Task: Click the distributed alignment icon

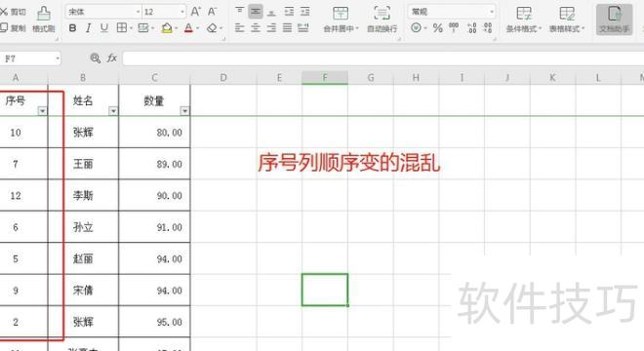Action: coord(303,28)
